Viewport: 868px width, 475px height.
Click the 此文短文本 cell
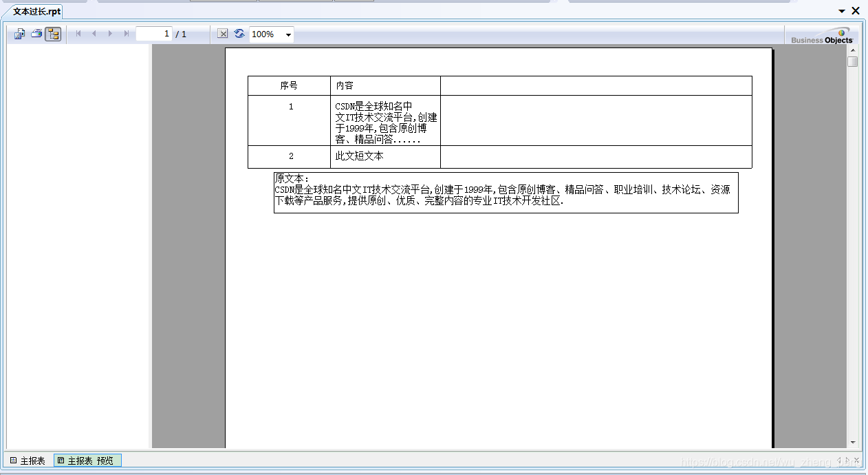click(x=385, y=156)
